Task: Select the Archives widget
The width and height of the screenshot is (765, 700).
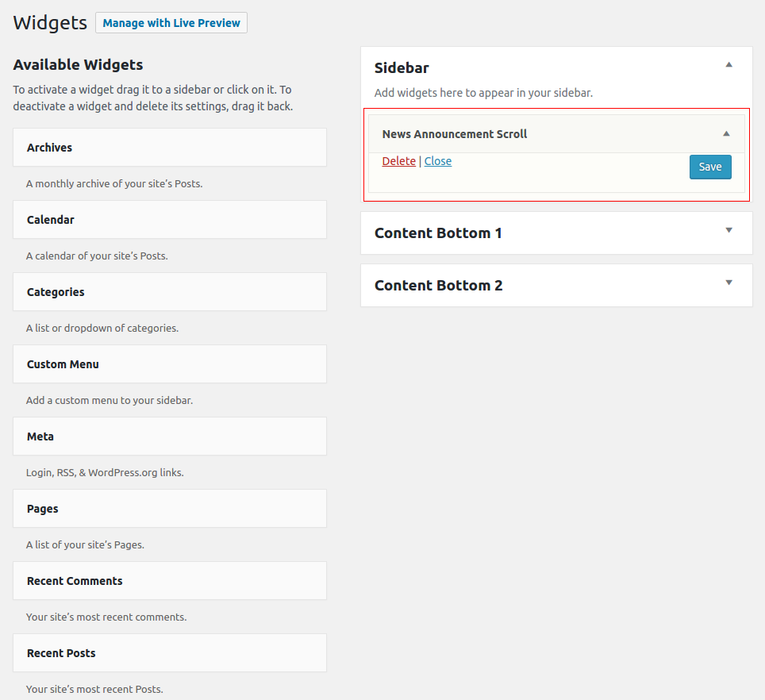Action: coord(170,148)
